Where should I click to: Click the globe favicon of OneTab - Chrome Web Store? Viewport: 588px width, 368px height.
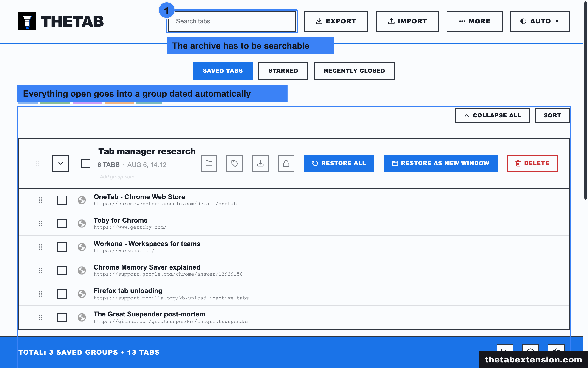[x=82, y=200]
